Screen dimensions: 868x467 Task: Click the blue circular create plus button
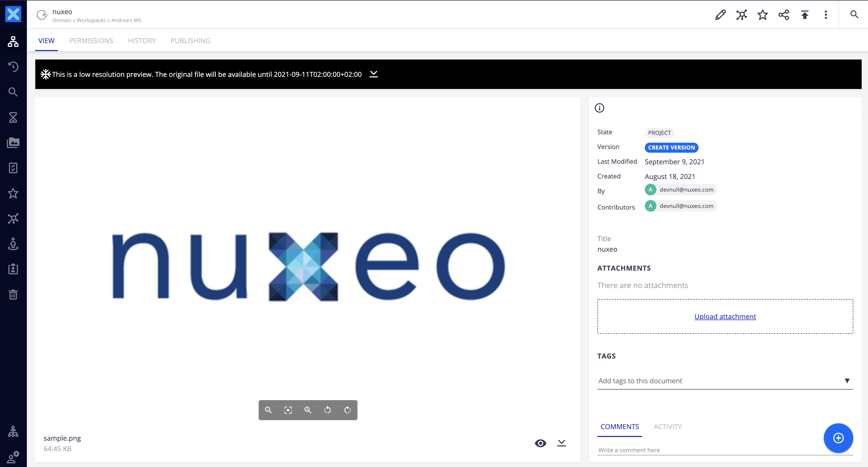pos(838,438)
